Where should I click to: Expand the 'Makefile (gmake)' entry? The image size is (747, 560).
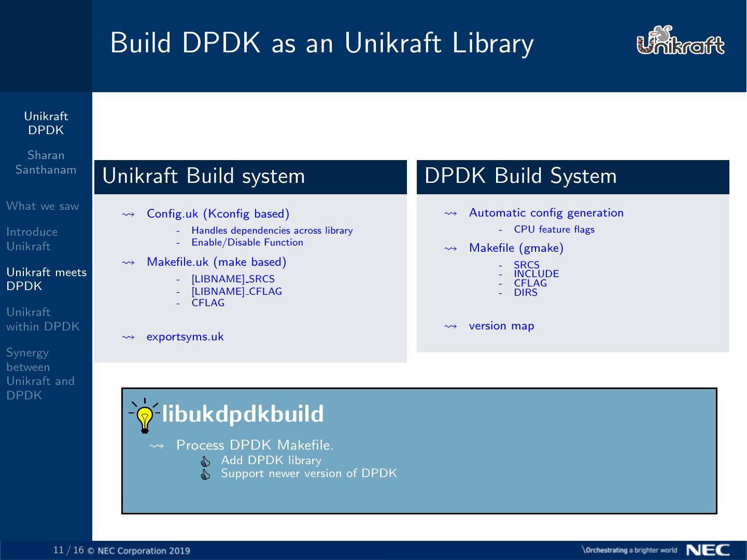516,248
